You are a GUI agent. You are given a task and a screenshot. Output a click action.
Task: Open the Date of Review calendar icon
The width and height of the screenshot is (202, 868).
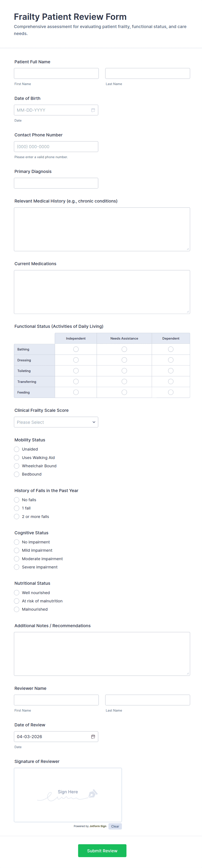tap(93, 737)
